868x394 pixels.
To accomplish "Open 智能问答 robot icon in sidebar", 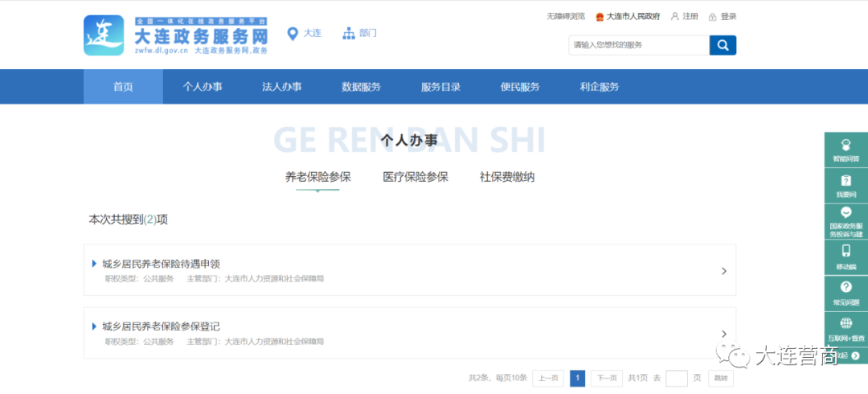I will (x=845, y=145).
